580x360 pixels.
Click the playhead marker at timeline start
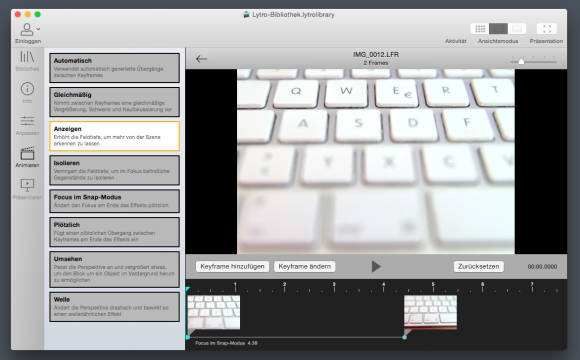188,289
